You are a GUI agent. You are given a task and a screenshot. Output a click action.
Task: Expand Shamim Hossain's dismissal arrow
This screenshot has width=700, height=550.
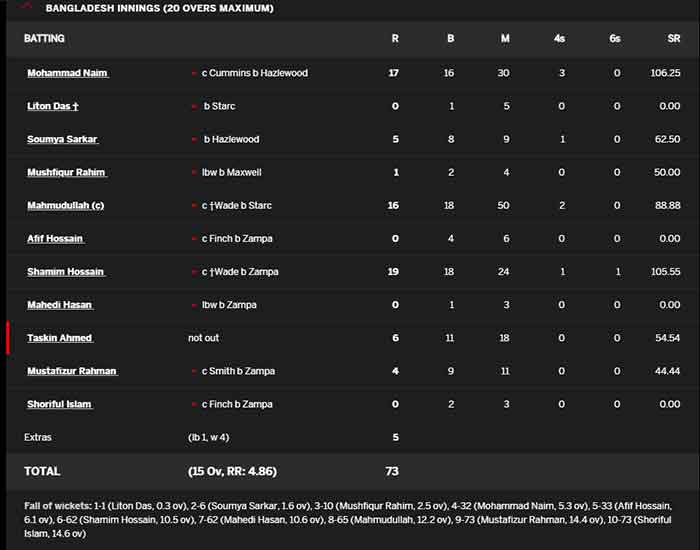[194, 272]
